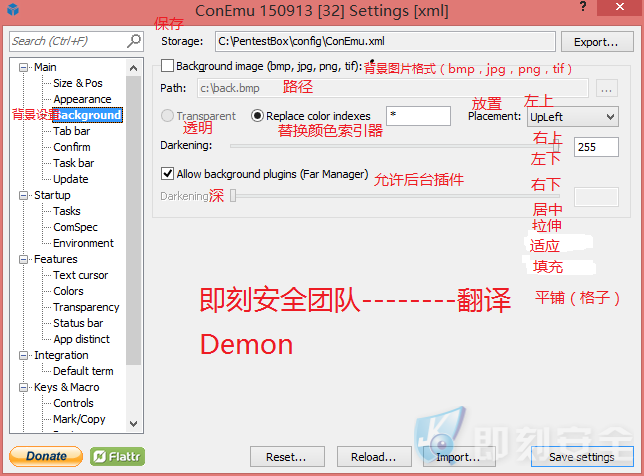Click the Darkening value field showing 255

(596, 147)
